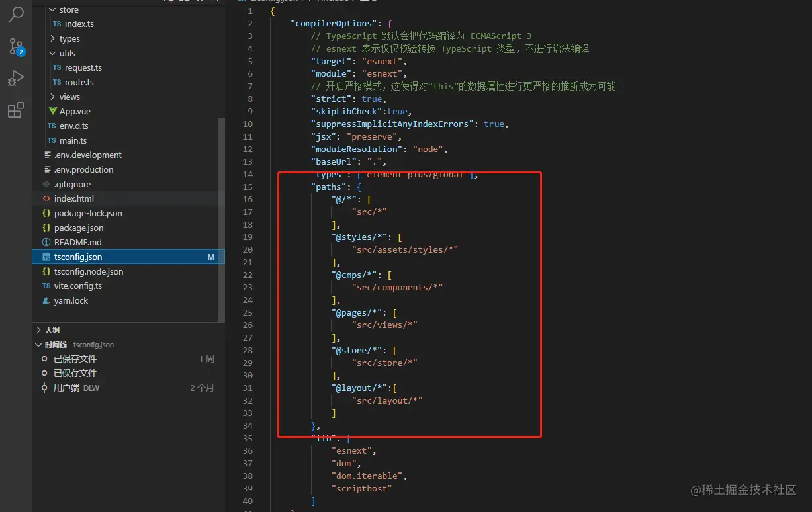Open Source Control view with 2 badge
The image size is (812, 512).
pos(16,46)
